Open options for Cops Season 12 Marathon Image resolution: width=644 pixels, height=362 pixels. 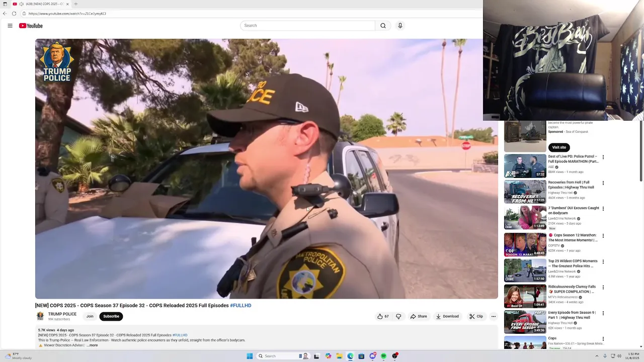[x=603, y=236]
